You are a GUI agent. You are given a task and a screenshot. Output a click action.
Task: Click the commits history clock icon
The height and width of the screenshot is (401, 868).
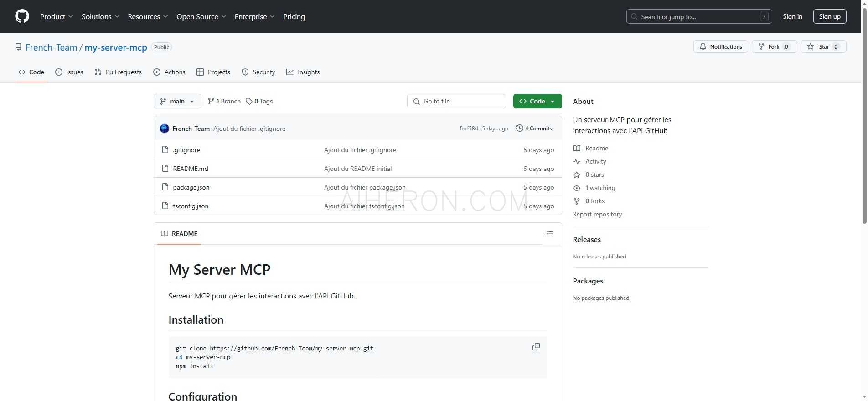click(519, 128)
